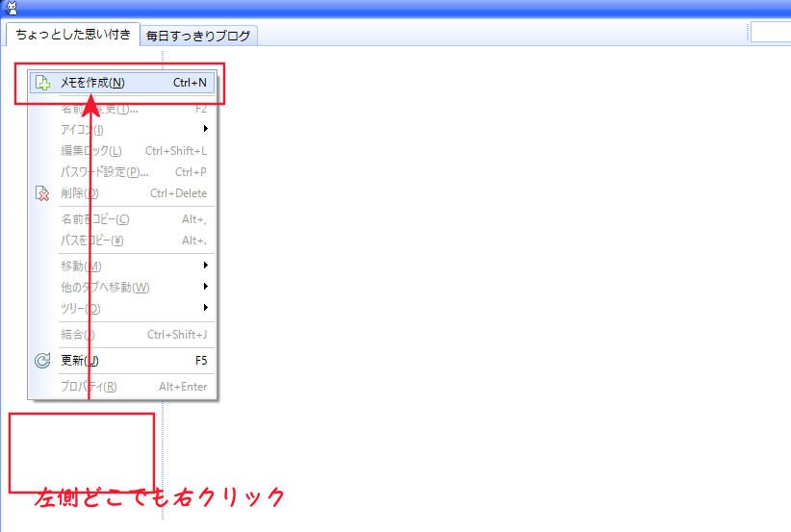Image resolution: width=791 pixels, height=532 pixels.
Task: Open the アイコン(I) submenu
Action: click(122, 130)
